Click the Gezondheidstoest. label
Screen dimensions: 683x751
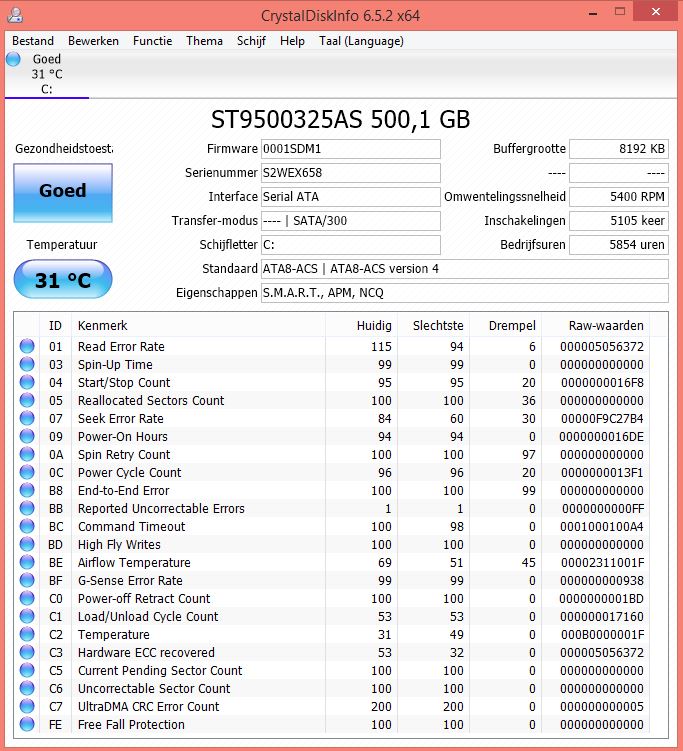click(x=64, y=148)
